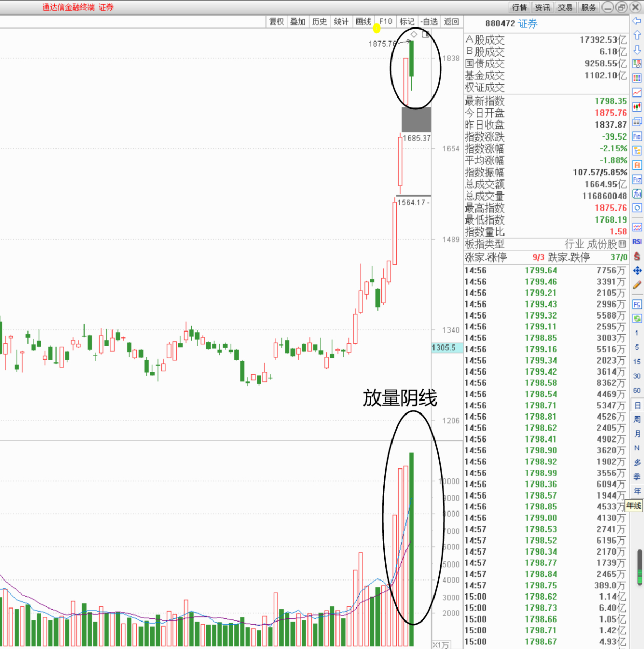Switch chart to 5-minute period
This screenshot has height=649, width=644.
[637, 347]
